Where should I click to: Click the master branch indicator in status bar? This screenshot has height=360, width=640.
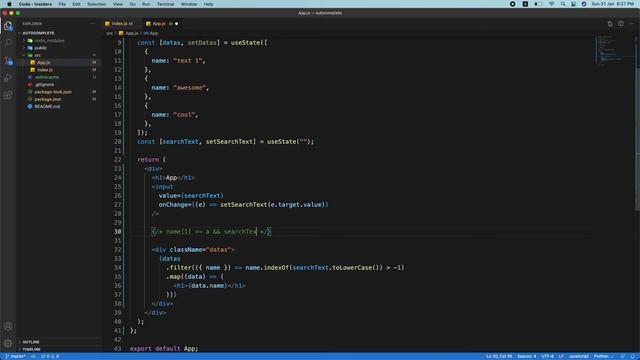coord(15,356)
